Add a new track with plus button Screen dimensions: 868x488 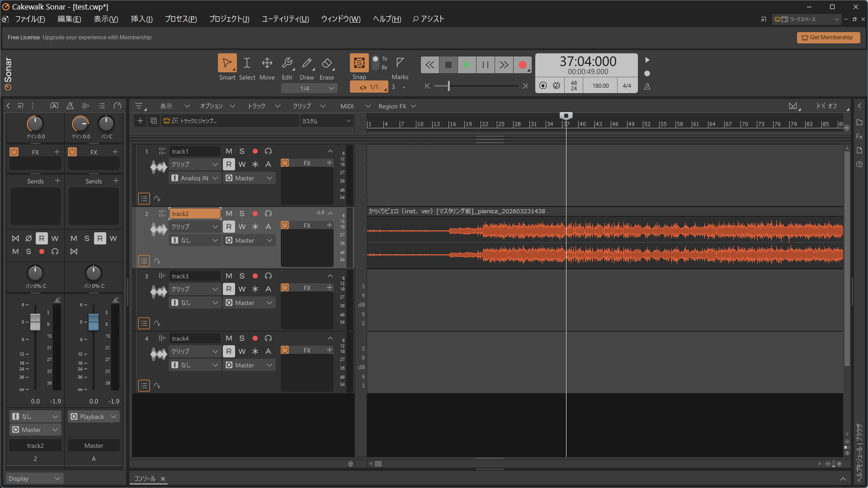pos(140,121)
